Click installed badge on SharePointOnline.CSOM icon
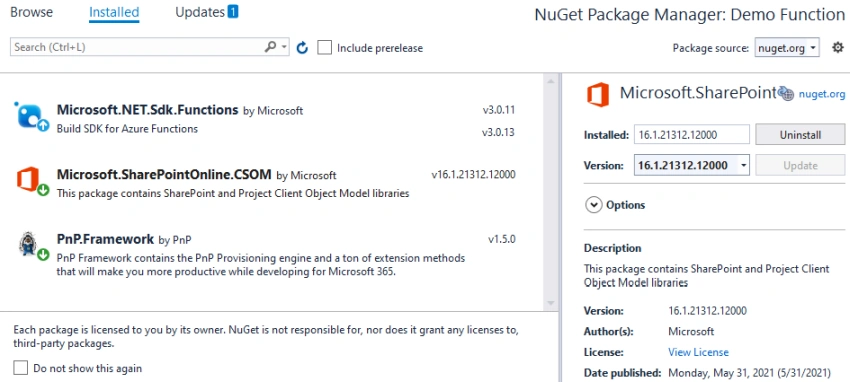This screenshot has height=382, width=850. [x=43, y=190]
